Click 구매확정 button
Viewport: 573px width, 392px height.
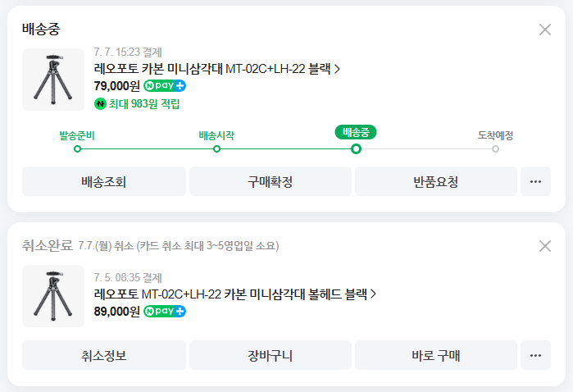tap(271, 181)
